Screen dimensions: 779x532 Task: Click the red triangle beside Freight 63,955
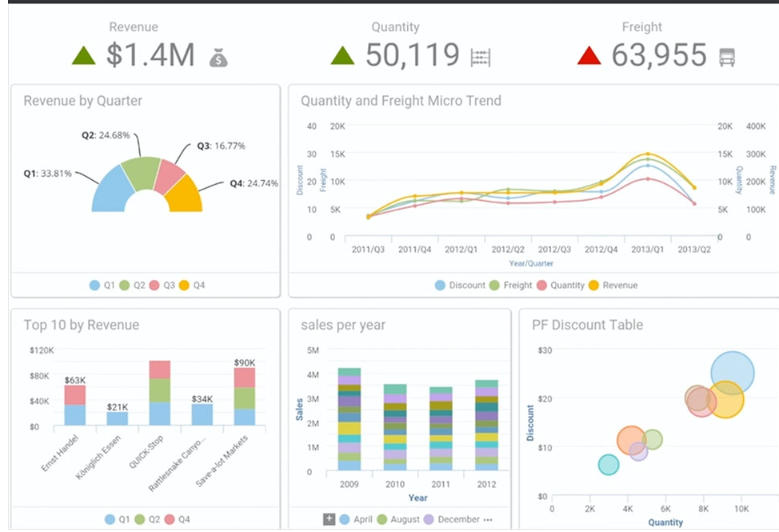(x=589, y=56)
